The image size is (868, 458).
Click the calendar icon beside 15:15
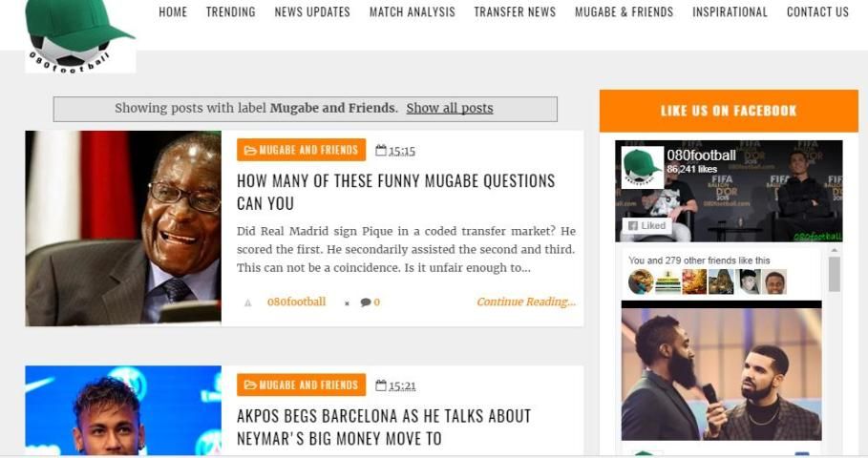click(x=381, y=150)
